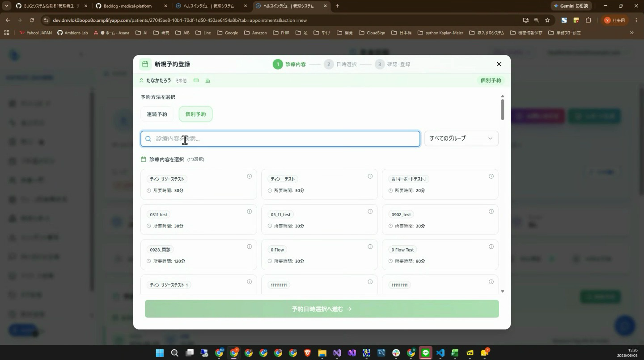Image resolution: width=644 pixels, height=360 pixels.
Task: Go to step 2 日時選択
Action: click(341, 64)
